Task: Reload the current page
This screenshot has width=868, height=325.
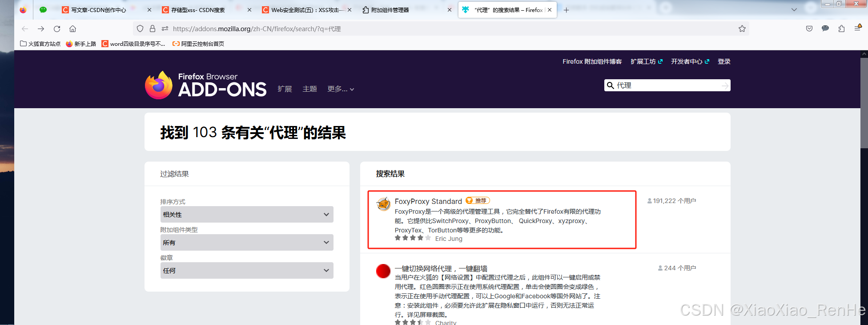Action: click(x=57, y=28)
